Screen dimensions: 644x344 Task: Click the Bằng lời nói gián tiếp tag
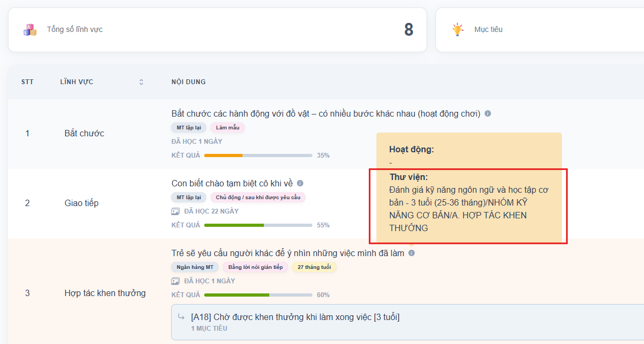255,267
